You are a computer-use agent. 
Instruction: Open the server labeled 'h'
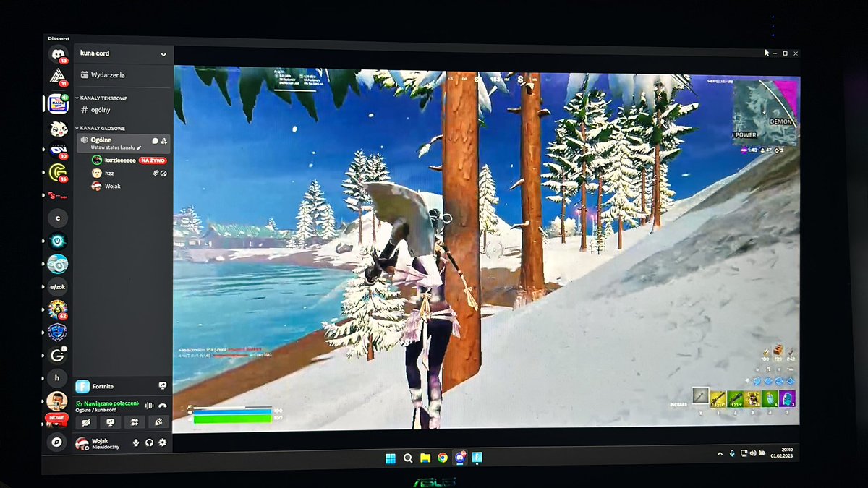click(57, 378)
